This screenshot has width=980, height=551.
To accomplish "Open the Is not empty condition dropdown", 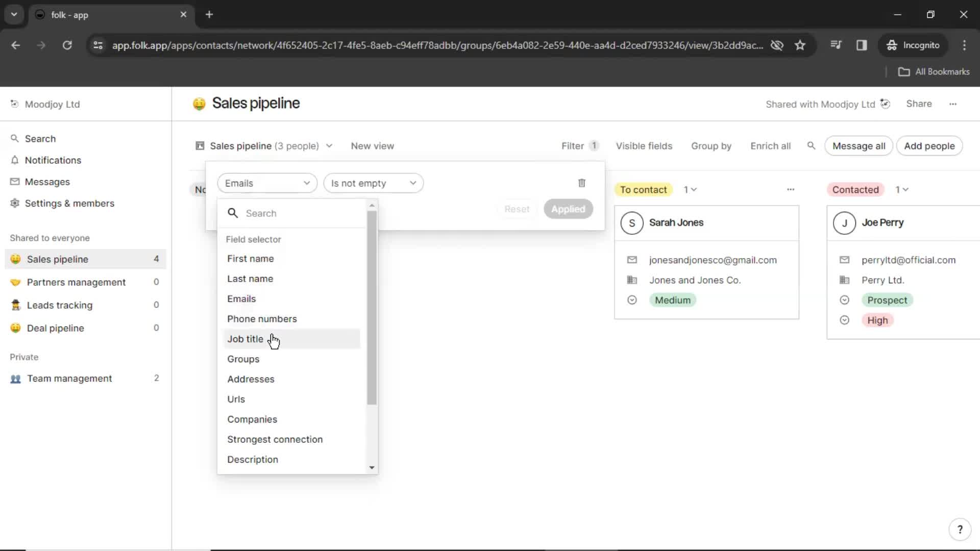I will click(373, 183).
